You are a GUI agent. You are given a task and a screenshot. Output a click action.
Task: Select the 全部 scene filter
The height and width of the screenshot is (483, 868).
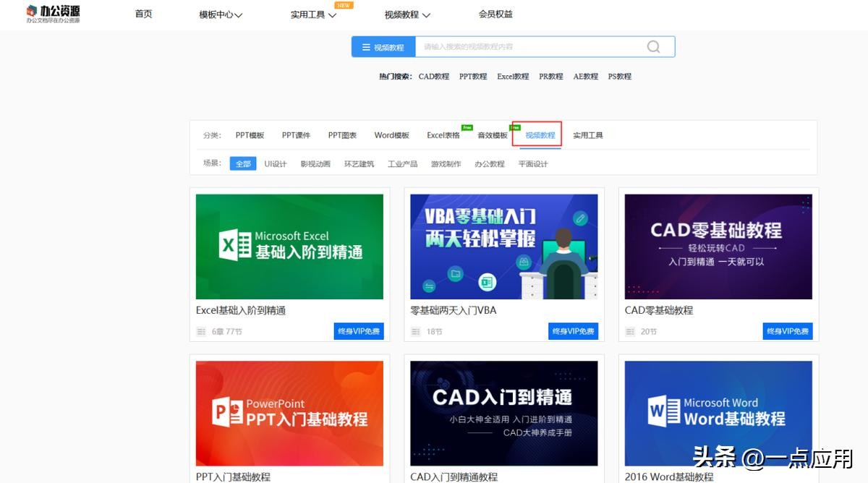tap(243, 164)
